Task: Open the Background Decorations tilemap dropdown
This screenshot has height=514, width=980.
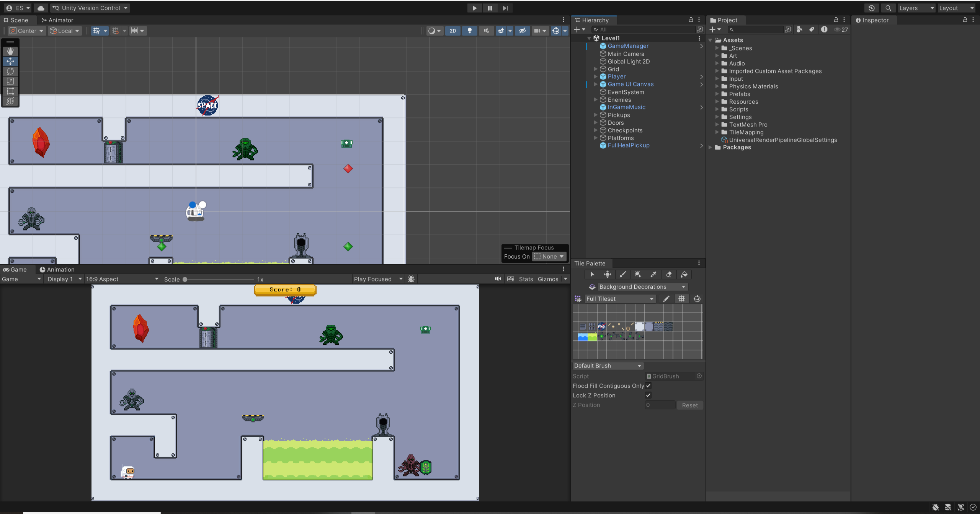Action: pyautogui.click(x=642, y=286)
